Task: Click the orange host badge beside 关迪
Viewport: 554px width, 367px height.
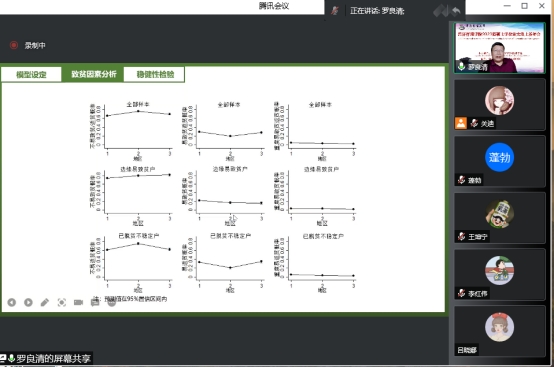Action: click(461, 123)
